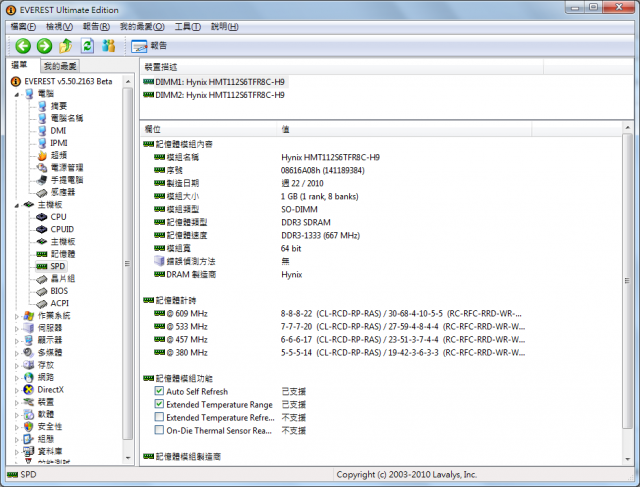Select the 手提電腦 laptop icon
The width and height of the screenshot is (640, 487).
click(x=42, y=180)
